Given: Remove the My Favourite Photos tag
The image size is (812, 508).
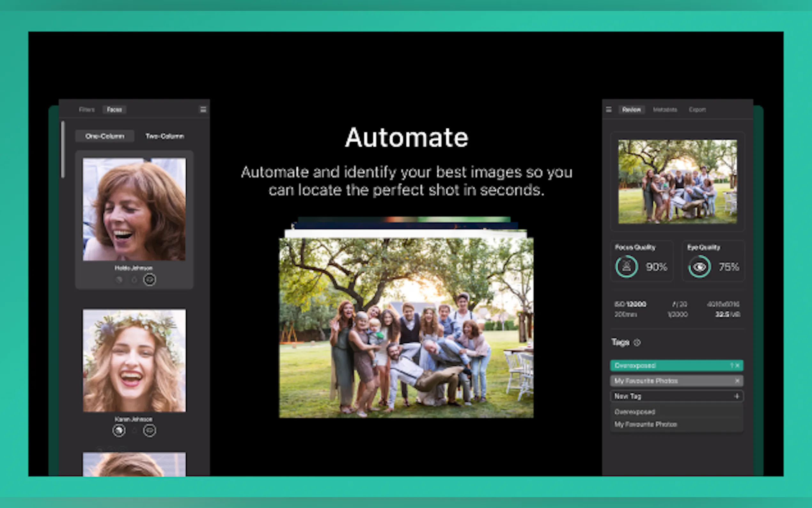Looking at the screenshot, I should (738, 381).
